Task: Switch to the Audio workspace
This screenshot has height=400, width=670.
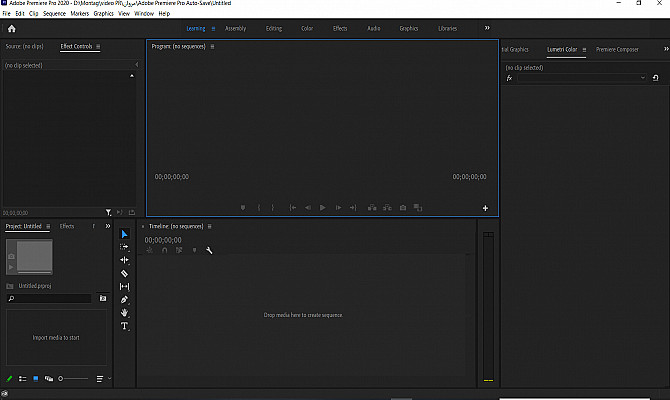Action: 374,29
